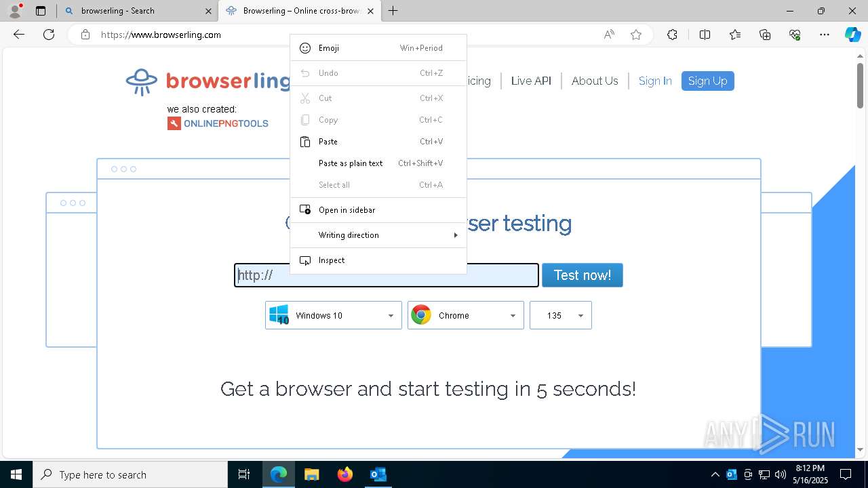
Task: Open Task View on the taskbar
Action: point(244,474)
